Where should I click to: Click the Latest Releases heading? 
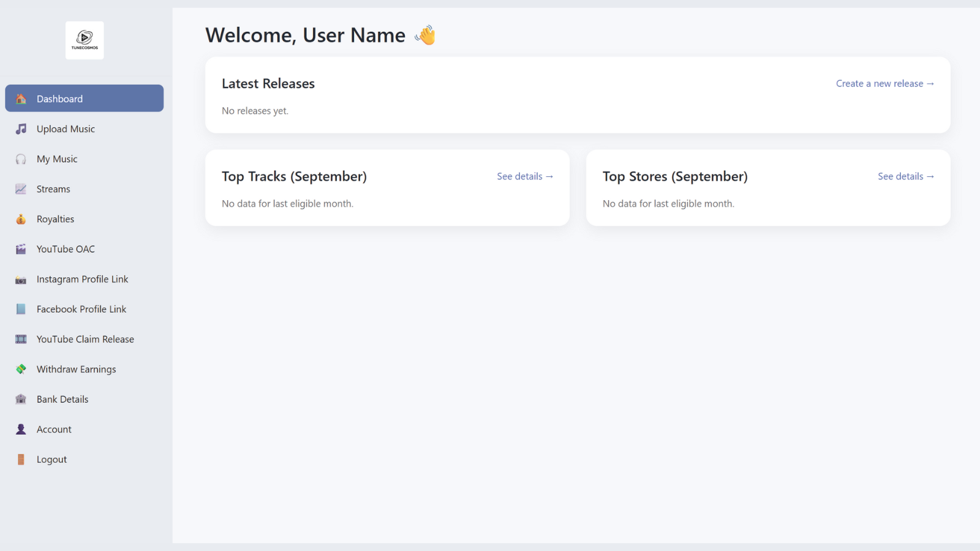coord(268,83)
